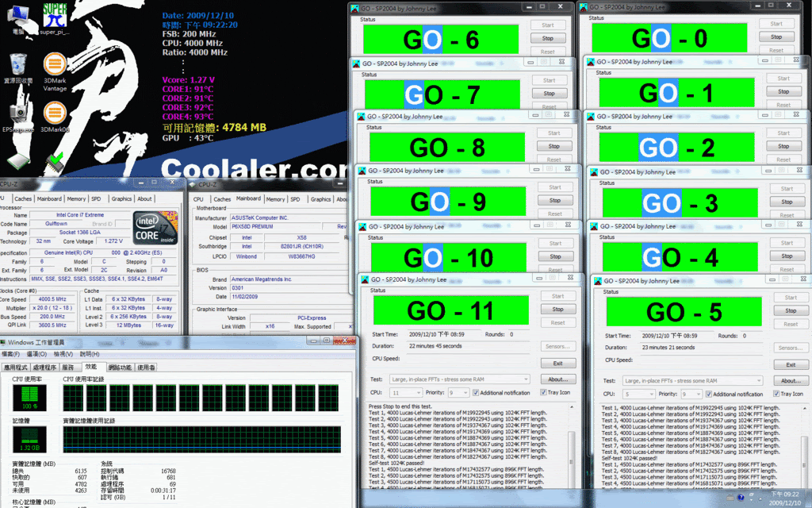
Task: Open the Recycle Bin (資源回收筒)
Action: click(x=17, y=63)
